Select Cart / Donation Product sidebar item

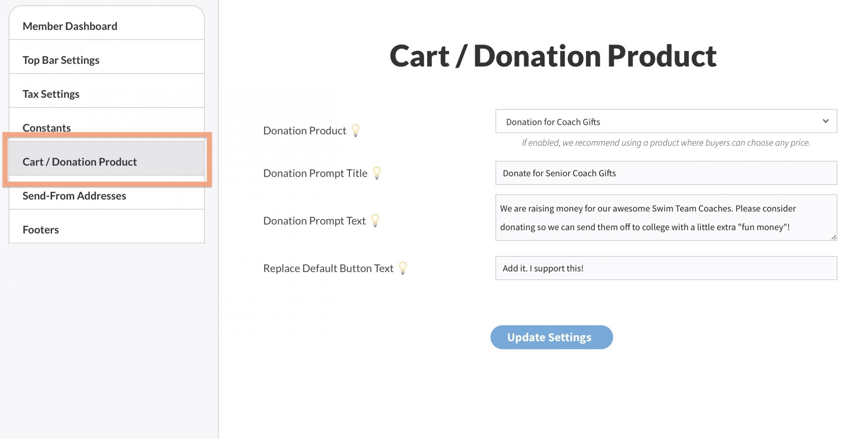(x=80, y=162)
